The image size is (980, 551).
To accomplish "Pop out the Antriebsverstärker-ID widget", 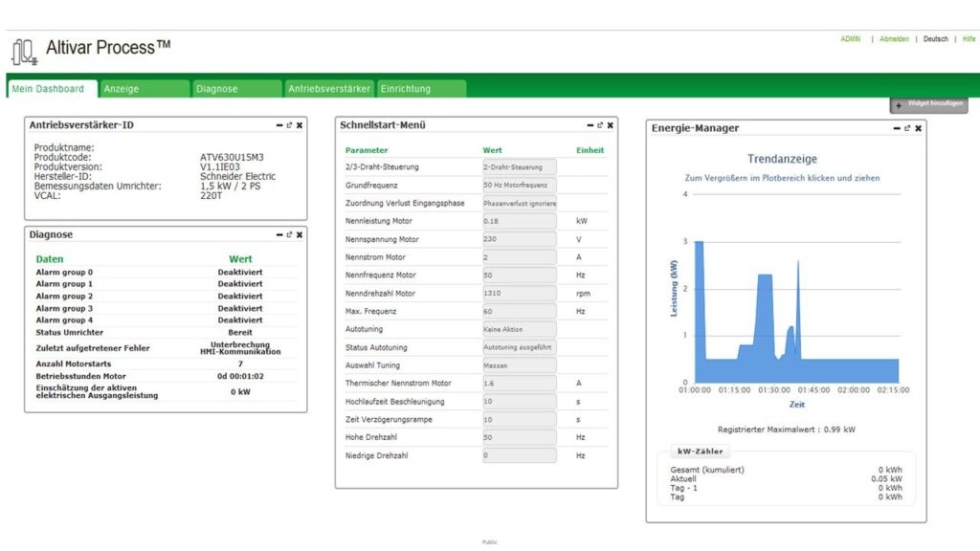I will click(289, 125).
